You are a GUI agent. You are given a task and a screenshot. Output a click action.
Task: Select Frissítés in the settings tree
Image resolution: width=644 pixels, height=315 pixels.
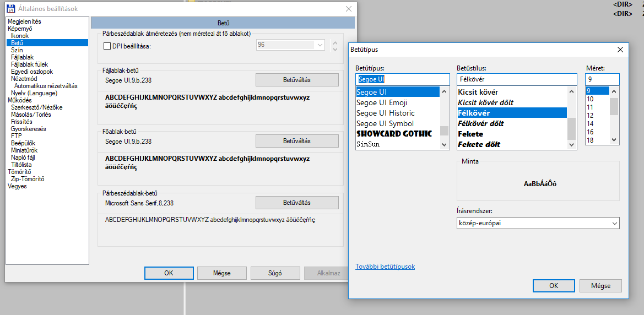(x=22, y=122)
